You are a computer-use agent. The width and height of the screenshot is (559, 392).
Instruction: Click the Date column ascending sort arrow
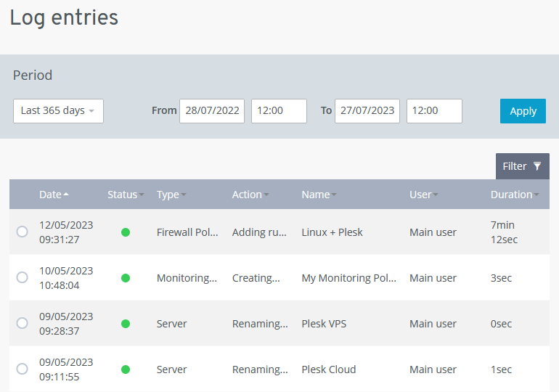[x=67, y=195]
